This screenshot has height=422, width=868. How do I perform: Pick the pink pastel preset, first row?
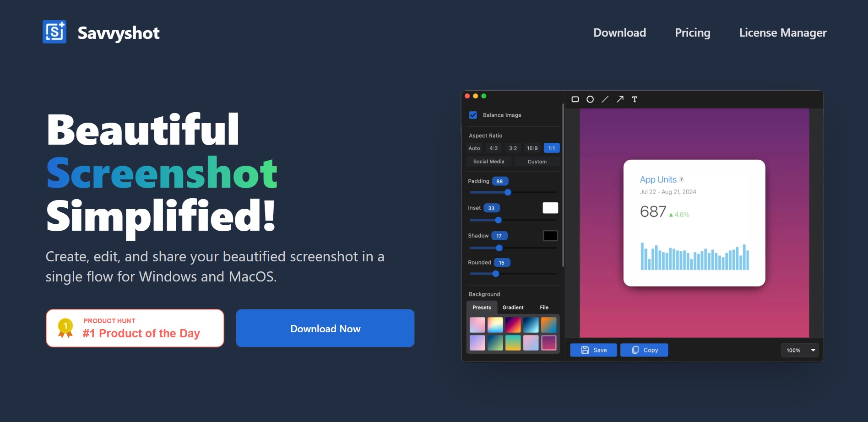tap(477, 325)
